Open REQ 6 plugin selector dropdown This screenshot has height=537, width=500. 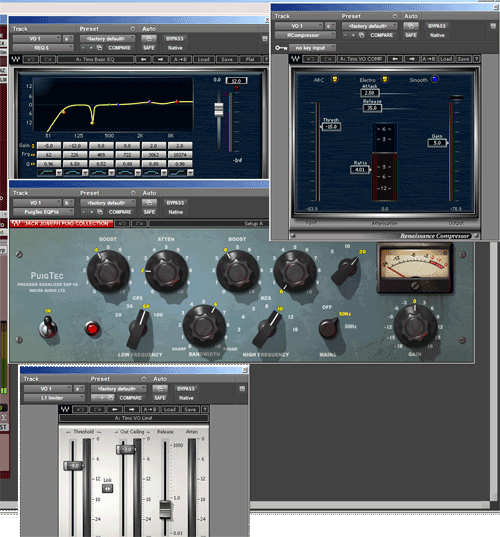[x=43, y=48]
